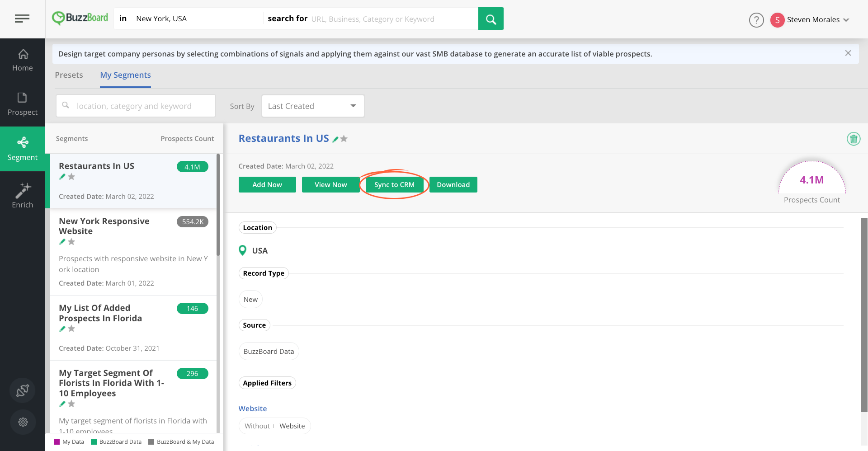Close the info banner
The height and width of the screenshot is (451, 868).
(848, 53)
